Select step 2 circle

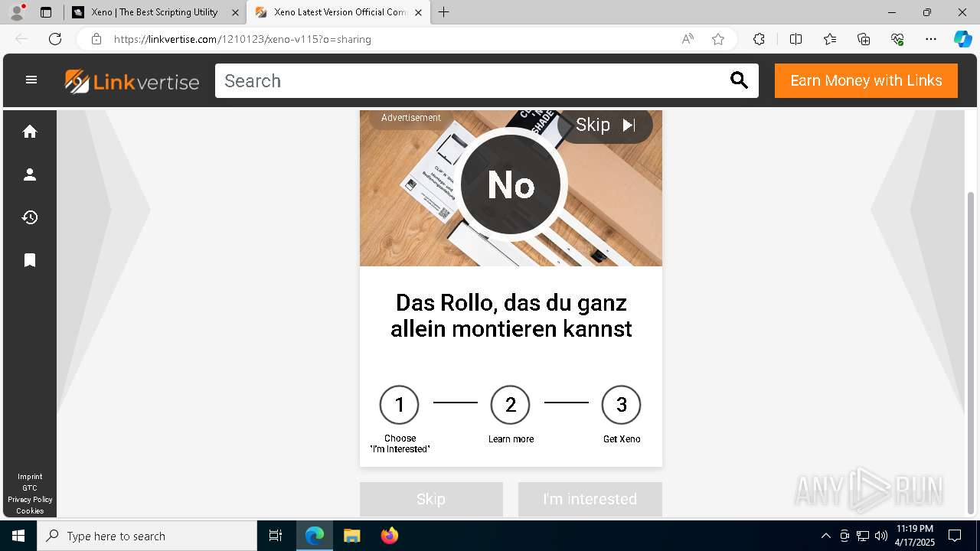tap(511, 405)
